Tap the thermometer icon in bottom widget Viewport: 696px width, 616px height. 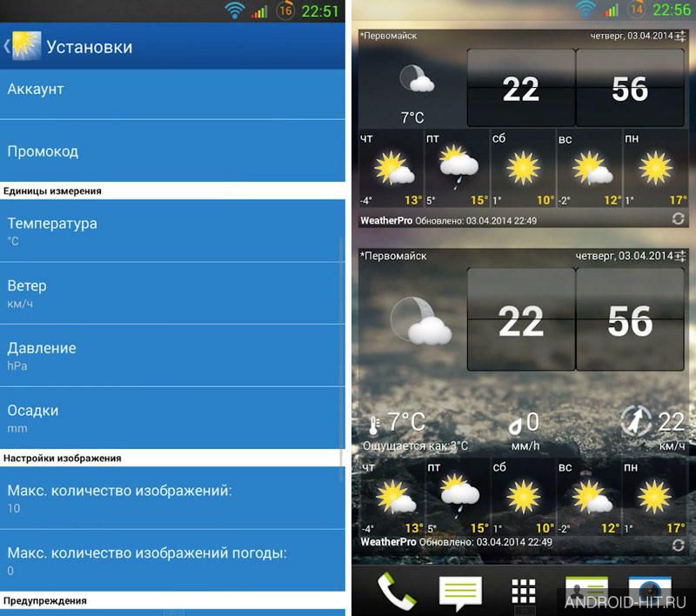374,425
